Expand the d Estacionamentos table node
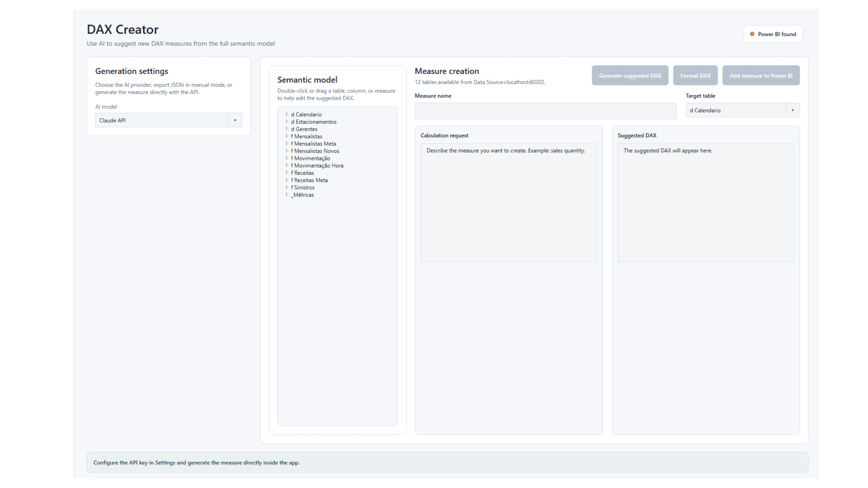This screenshot has width=868, height=488. [287, 122]
